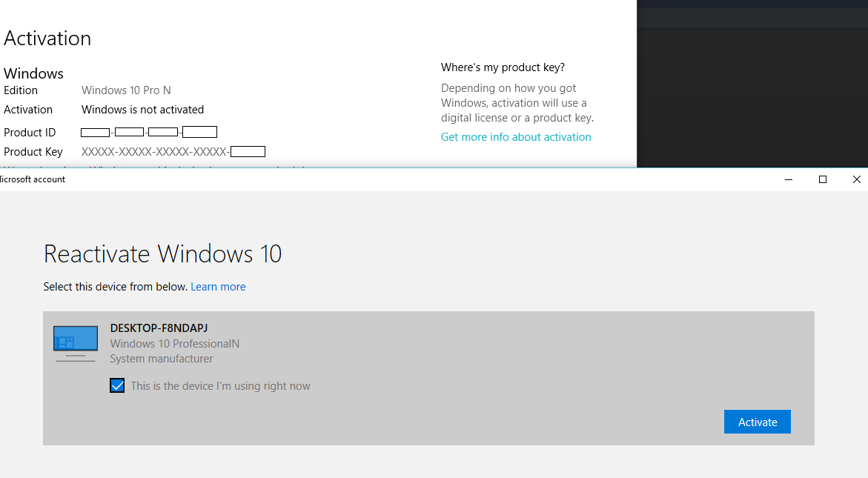Close the Microsoft account dialog
868x478 pixels.
(856, 179)
